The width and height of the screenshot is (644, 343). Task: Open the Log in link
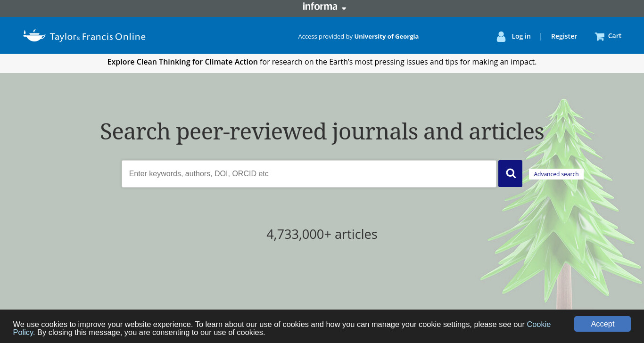tap(521, 36)
